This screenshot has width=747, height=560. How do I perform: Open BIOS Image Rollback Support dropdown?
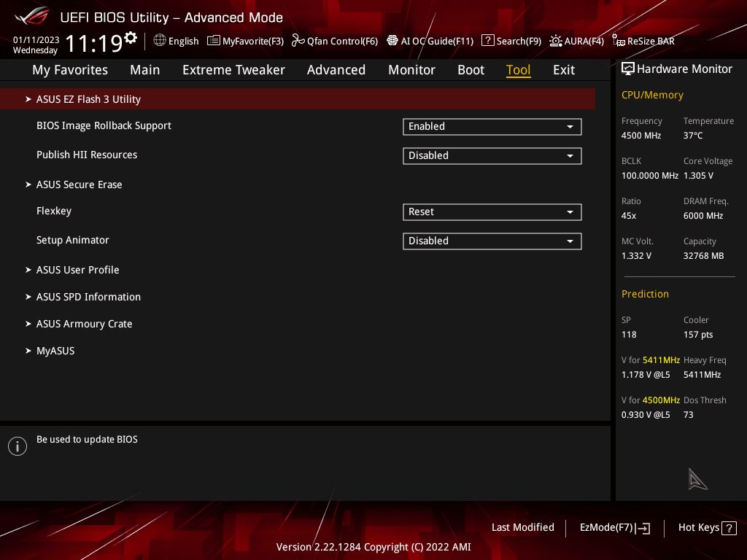coord(492,127)
